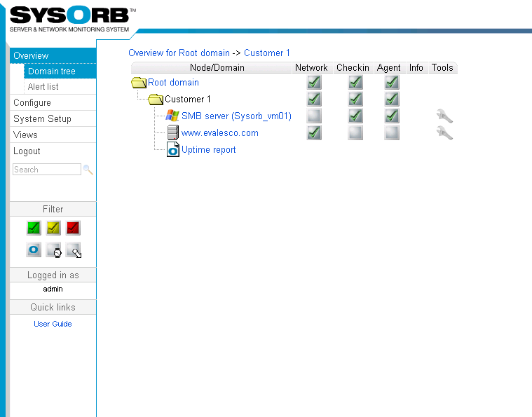Toggle the yellow warning status filter
This screenshot has width=532, height=417.
point(53,228)
